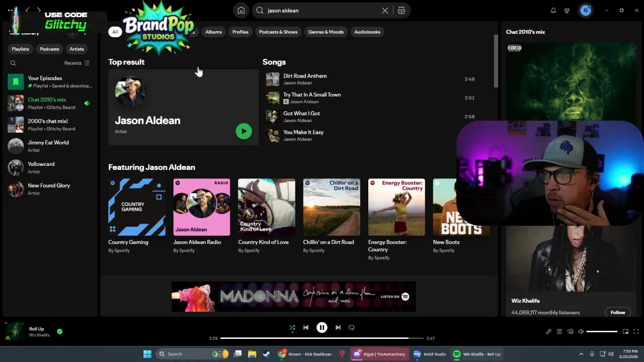Viewport: 644px width, 362px height.
Task: Open the Windows Start menu
Action: click(147, 354)
